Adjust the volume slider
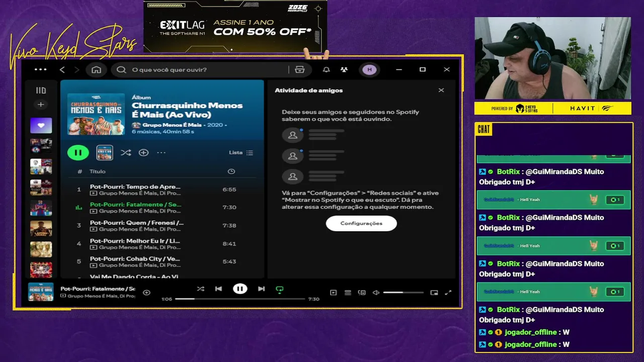644x362 pixels. pos(403,293)
